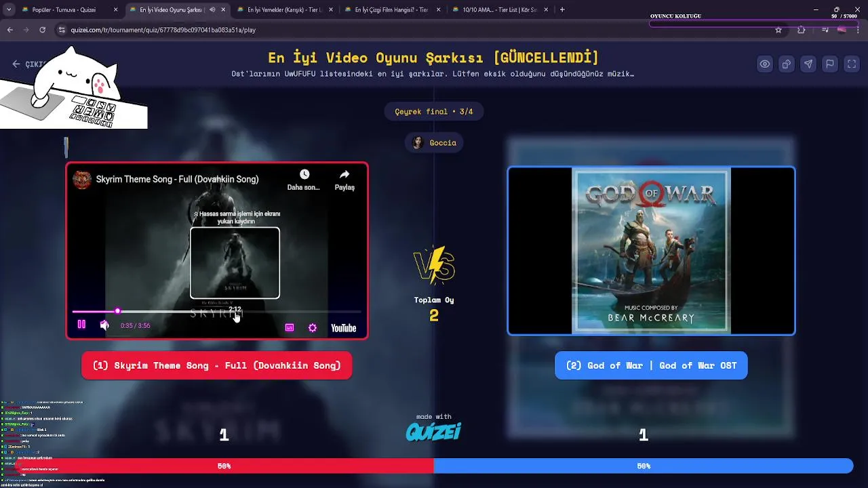Open a new browser tab
The image size is (868, 488).
(562, 10)
